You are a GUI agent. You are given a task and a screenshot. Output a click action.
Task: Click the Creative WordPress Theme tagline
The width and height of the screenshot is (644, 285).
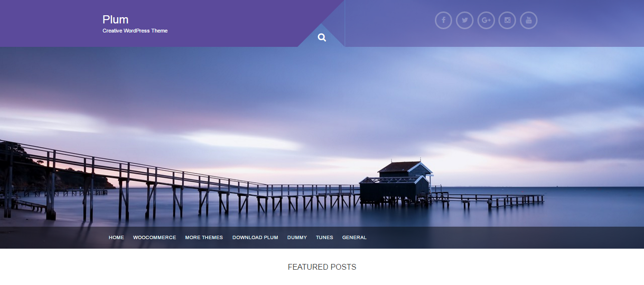(135, 31)
